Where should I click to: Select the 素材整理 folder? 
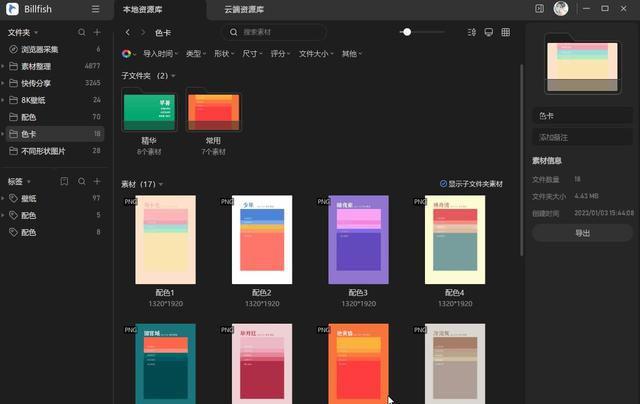coord(55,66)
